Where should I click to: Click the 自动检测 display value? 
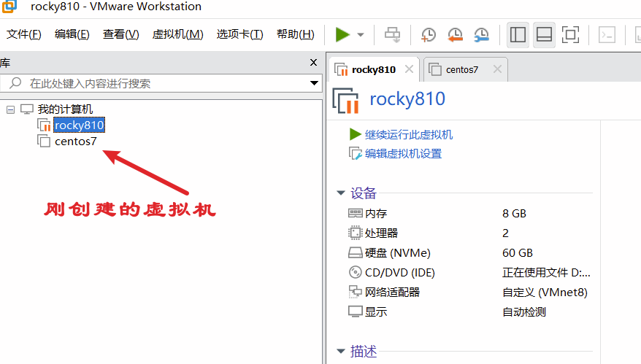[524, 312]
